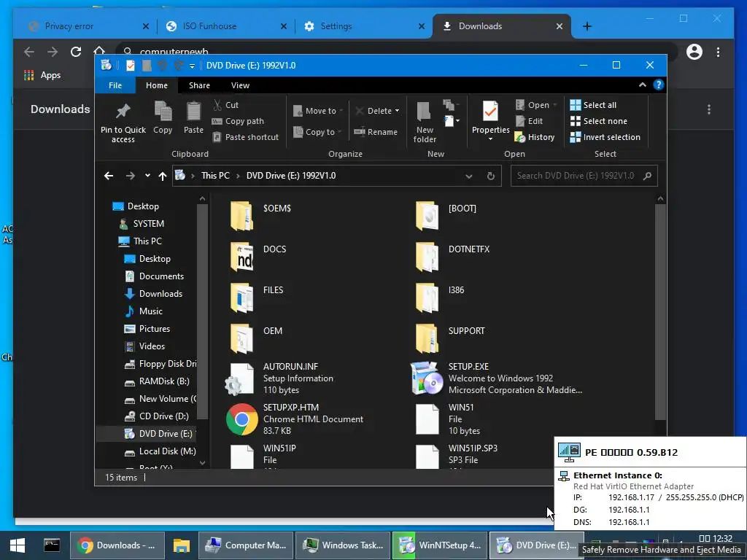Select the I386 folder
Viewport: 747px width, 560px height.
click(x=440, y=297)
